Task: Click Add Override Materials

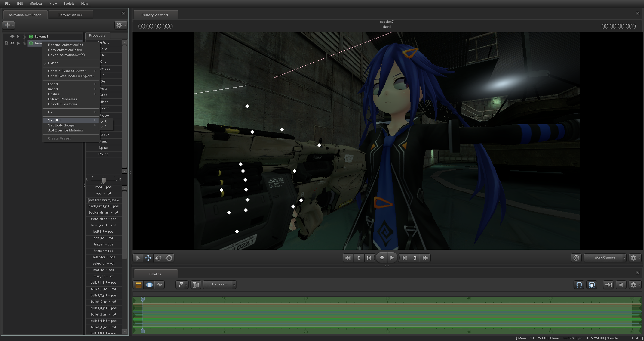Action: coord(71,130)
